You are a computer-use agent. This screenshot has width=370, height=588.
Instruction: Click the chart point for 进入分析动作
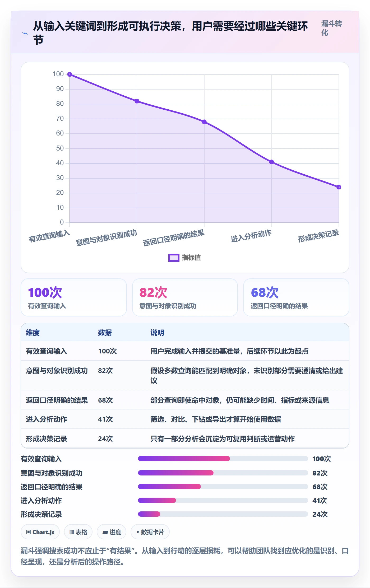(x=271, y=162)
